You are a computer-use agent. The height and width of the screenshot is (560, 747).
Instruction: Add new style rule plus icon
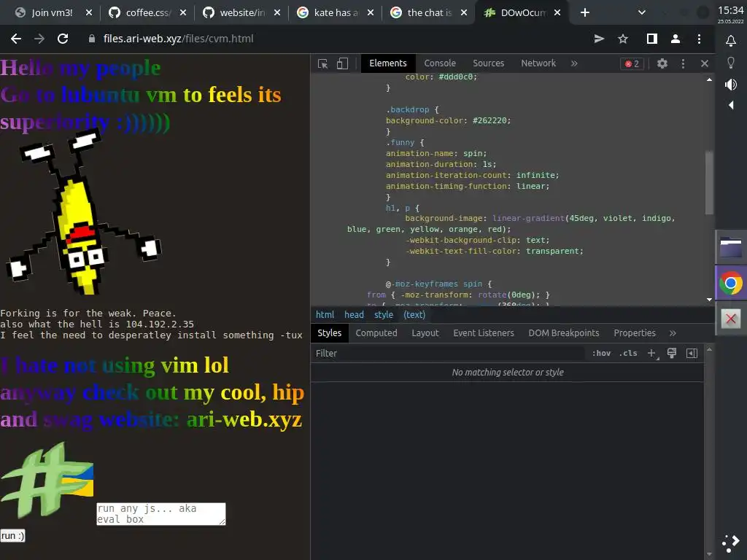coord(652,354)
